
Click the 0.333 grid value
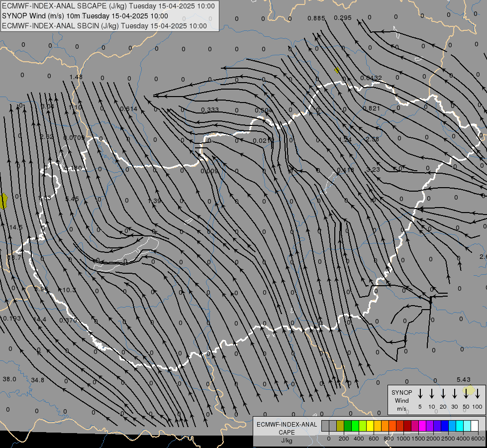pos(209,110)
